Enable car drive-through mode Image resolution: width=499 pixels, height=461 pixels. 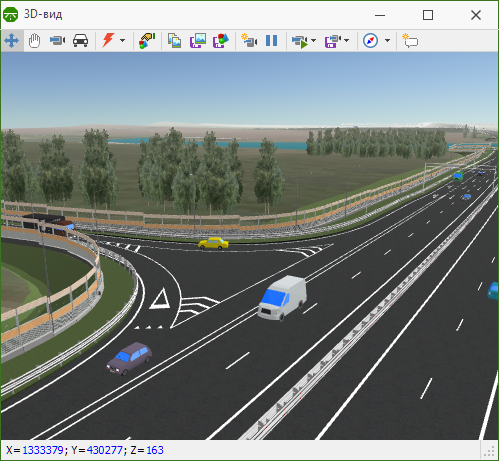(80, 41)
